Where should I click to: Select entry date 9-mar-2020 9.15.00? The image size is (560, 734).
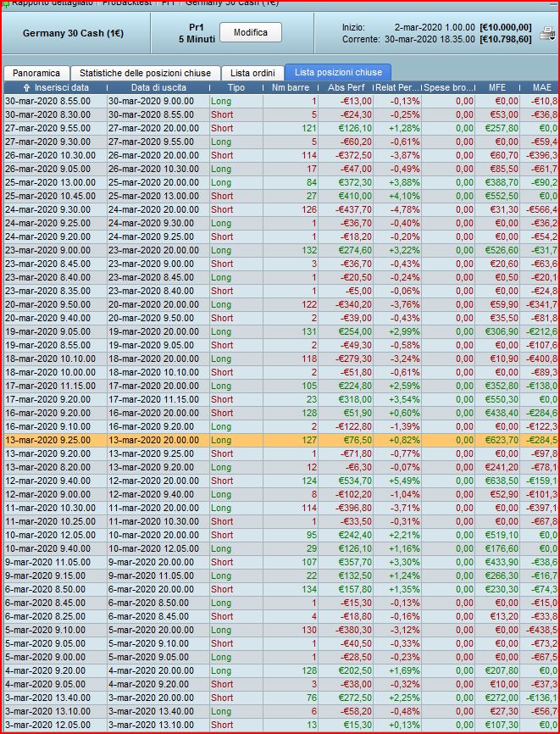pyautogui.click(x=46, y=576)
